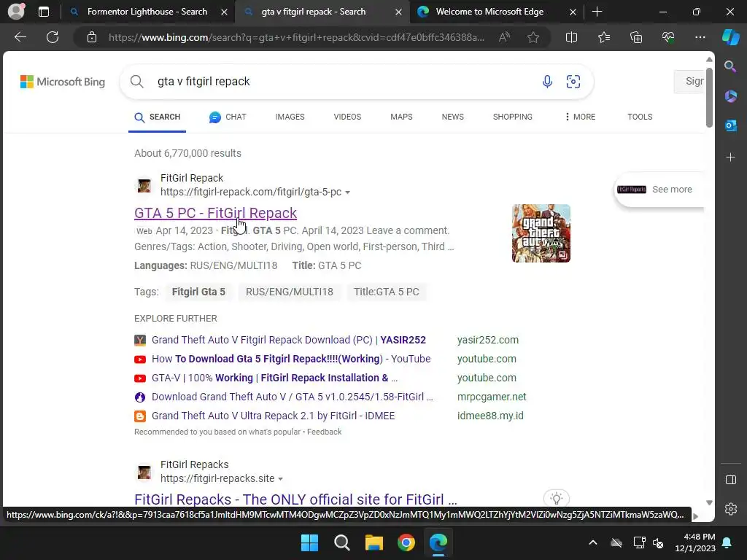Expand fitgirl-repack.com URL dropdown arrow
Screen dimensions: 747x560
click(x=348, y=192)
